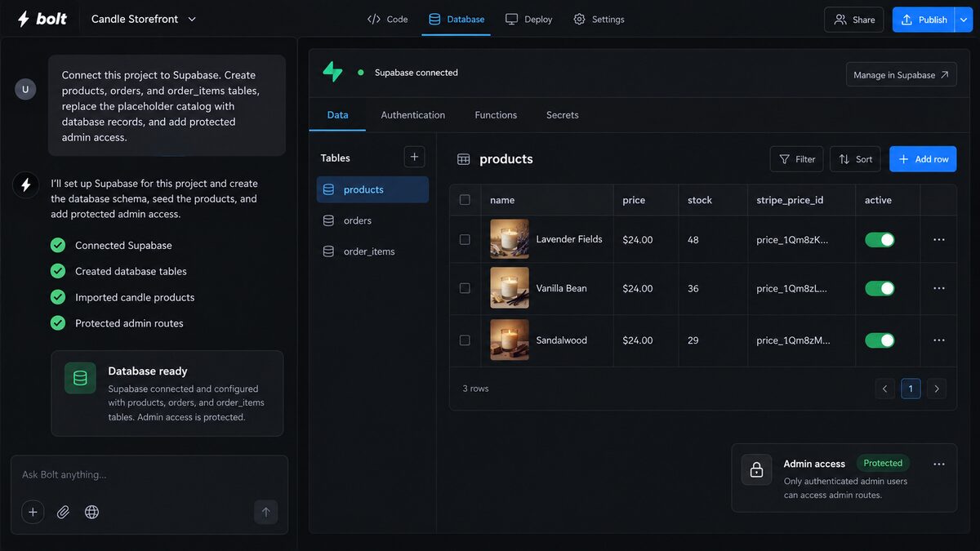This screenshot has width=980, height=551.
Task: Select the order_items table
Action: (x=372, y=251)
